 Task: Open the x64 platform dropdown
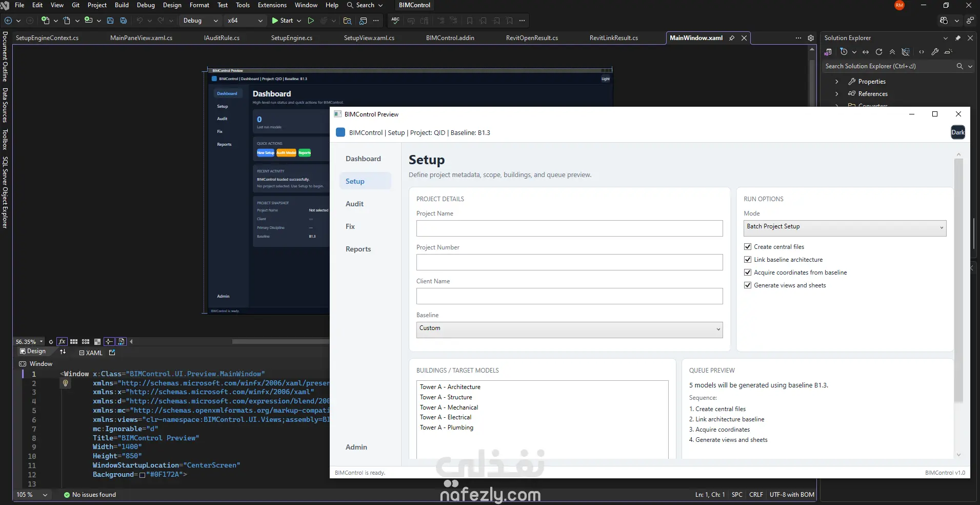coord(245,21)
